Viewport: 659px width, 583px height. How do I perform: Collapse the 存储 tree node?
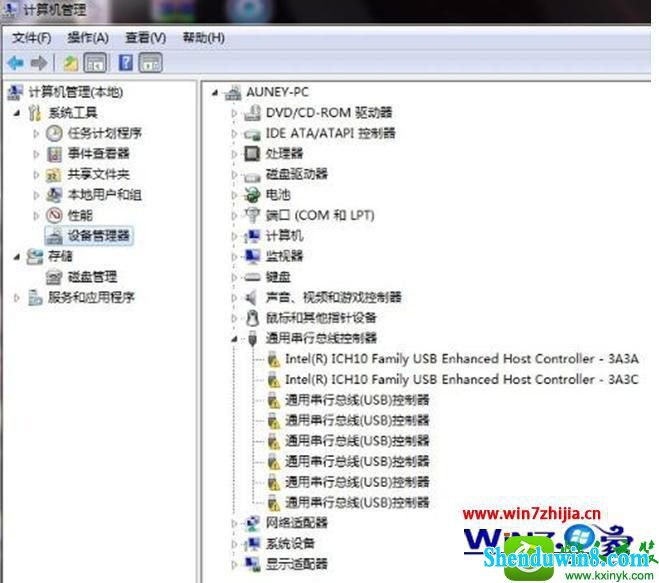pyautogui.click(x=17, y=256)
